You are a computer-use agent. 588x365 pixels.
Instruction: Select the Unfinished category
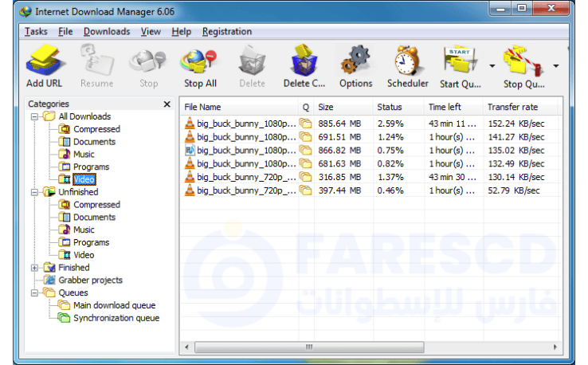point(78,192)
